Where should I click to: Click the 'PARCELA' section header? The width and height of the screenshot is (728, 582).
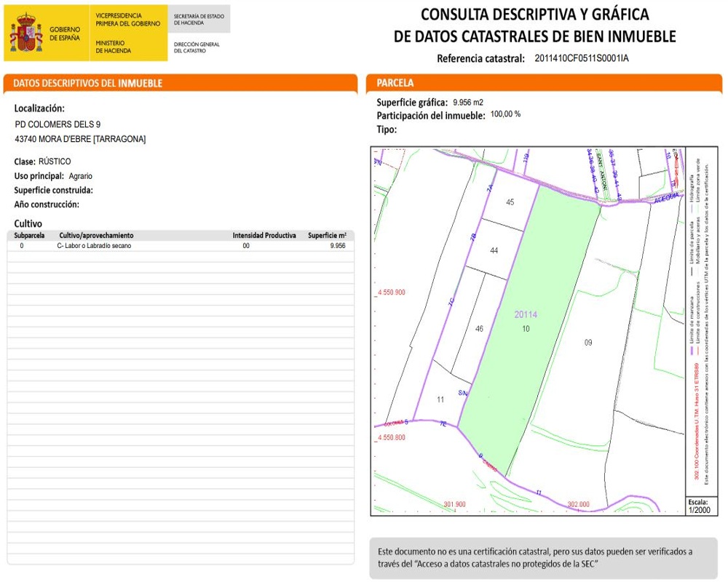coord(395,83)
